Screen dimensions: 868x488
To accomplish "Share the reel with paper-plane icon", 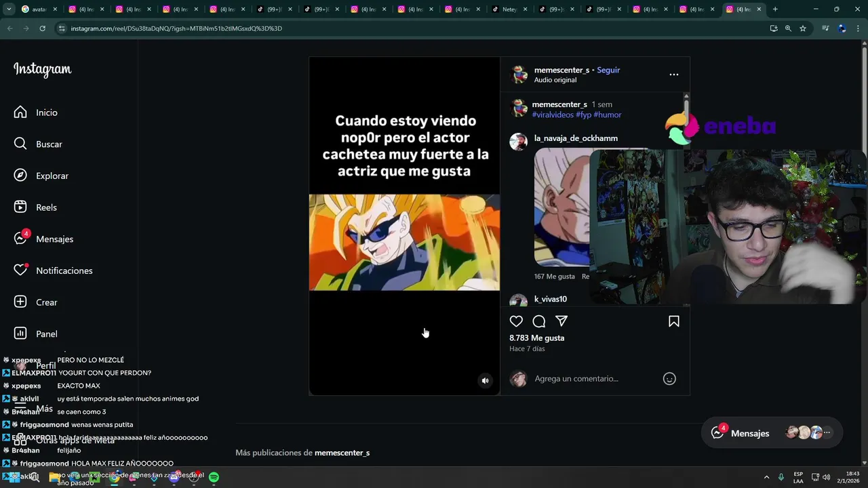I will (x=561, y=321).
